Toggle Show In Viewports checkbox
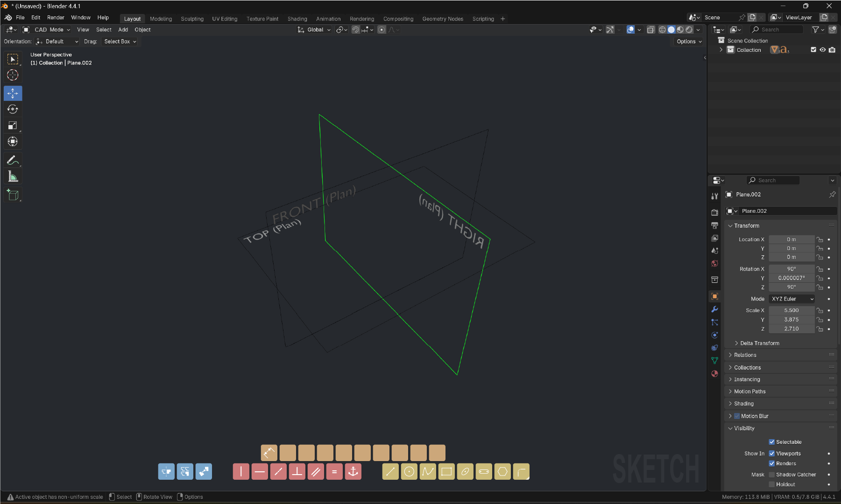 point(772,454)
